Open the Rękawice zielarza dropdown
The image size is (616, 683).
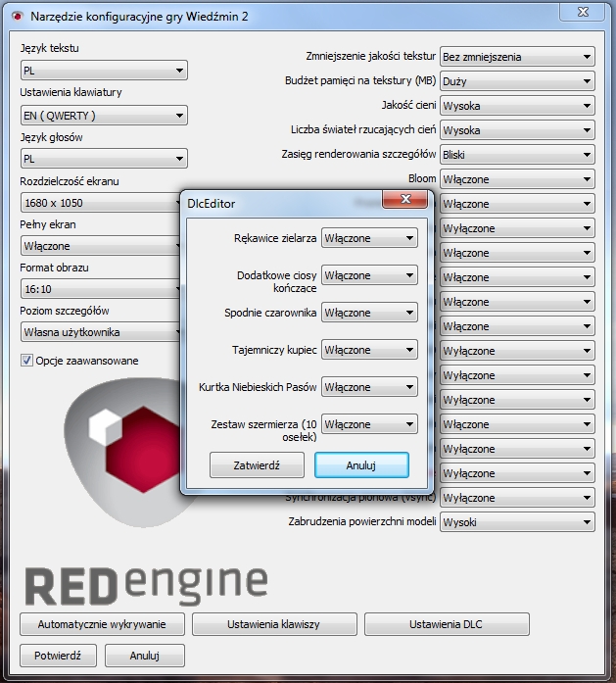pos(369,238)
